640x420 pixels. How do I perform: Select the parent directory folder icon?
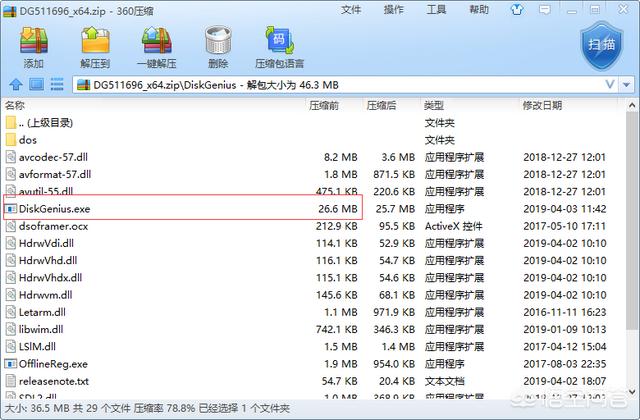tap(11, 122)
